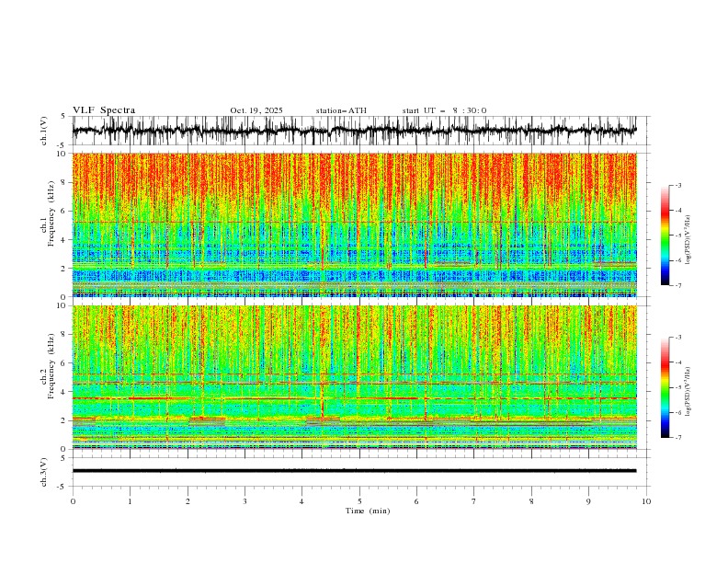Click the time axis tick label '3'
Image resolution: width=728 pixels, height=563 pixels.
(245, 501)
